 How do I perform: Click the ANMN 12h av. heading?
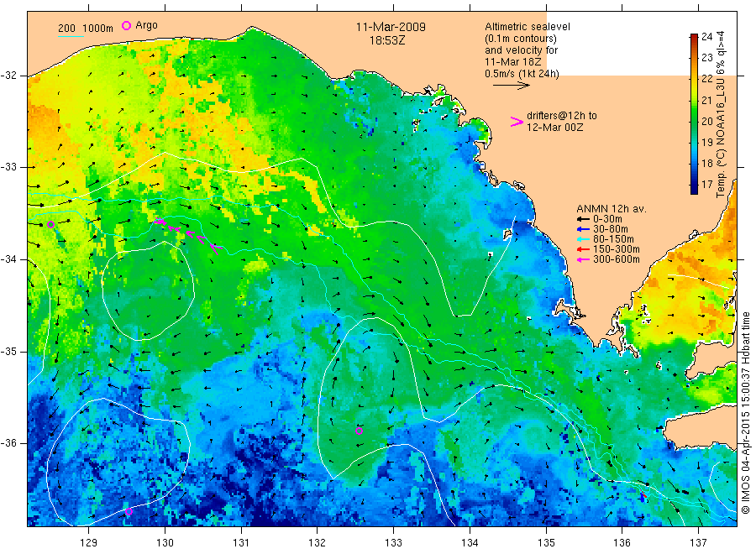[611, 209]
